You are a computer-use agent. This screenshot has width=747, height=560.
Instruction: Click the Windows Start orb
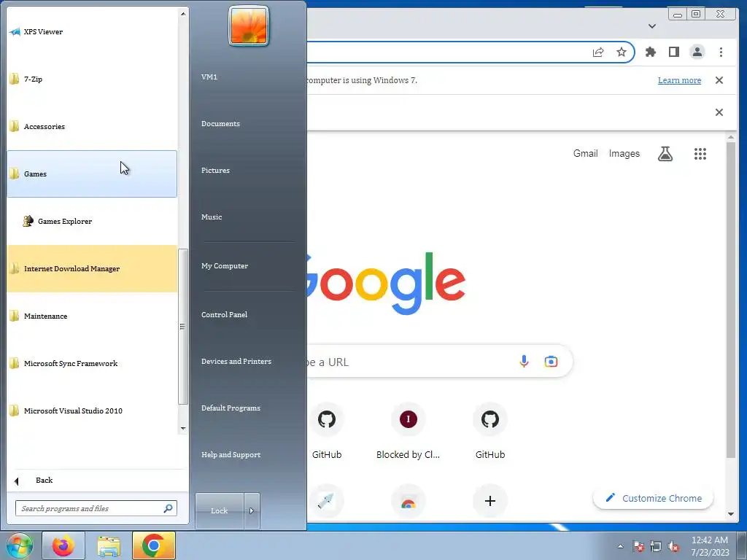click(20, 545)
